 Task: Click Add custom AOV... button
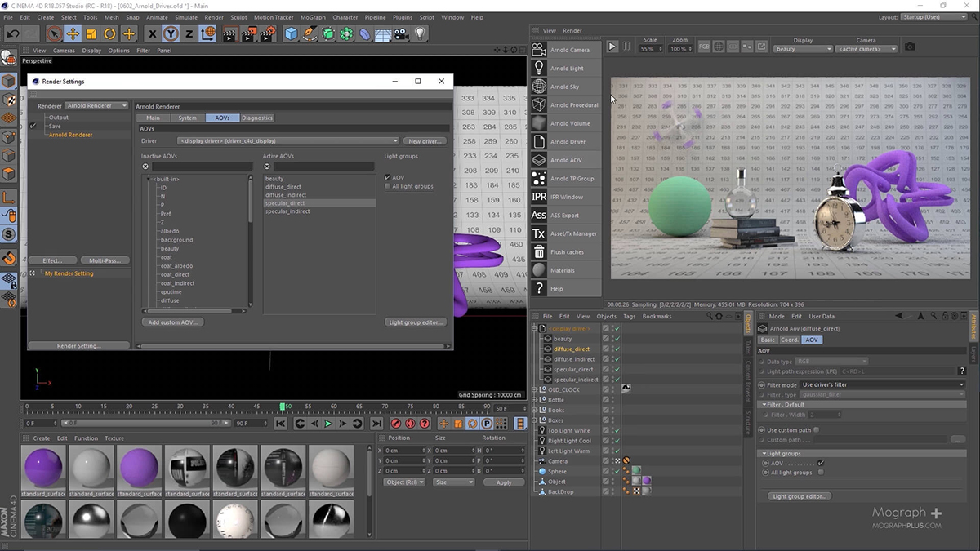pos(172,322)
